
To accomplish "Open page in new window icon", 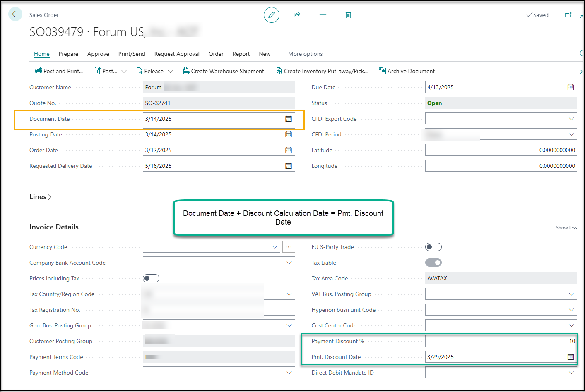I will pyautogui.click(x=568, y=15).
